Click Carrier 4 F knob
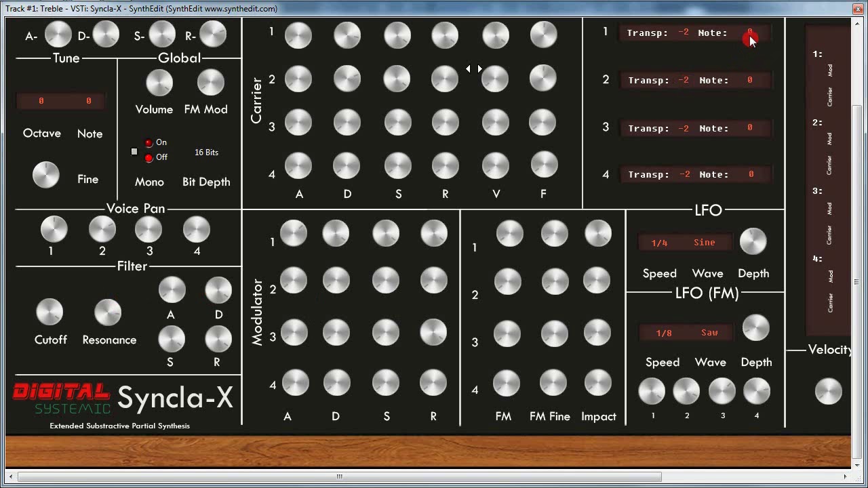The image size is (868, 488). click(544, 165)
